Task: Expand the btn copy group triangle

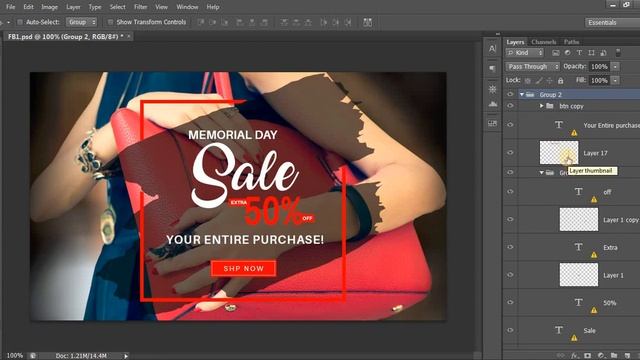Action: click(x=542, y=106)
